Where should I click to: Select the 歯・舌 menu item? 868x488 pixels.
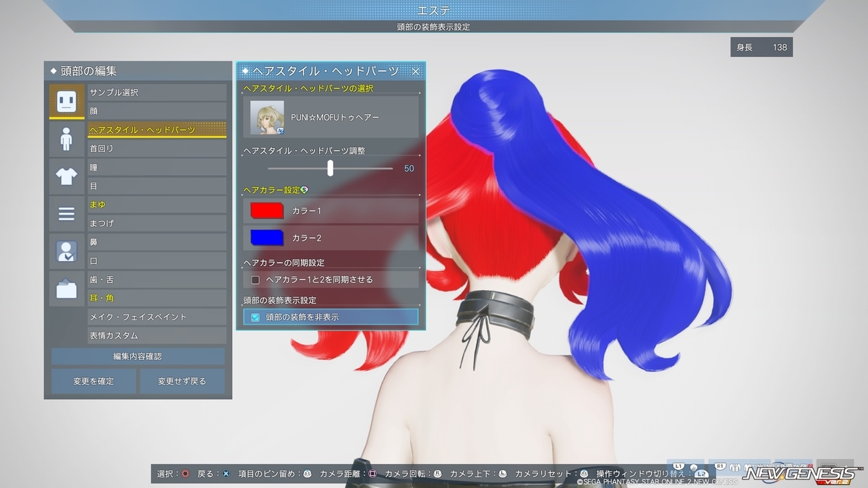click(157, 280)
